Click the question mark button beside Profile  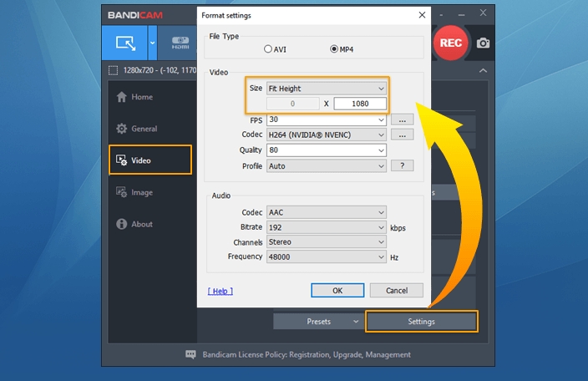click(402, 165)
